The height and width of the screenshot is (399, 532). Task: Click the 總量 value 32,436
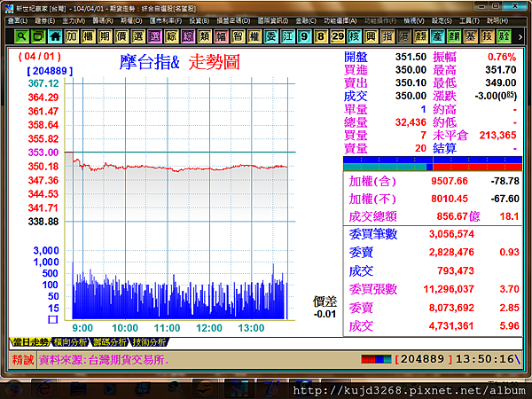411,122
